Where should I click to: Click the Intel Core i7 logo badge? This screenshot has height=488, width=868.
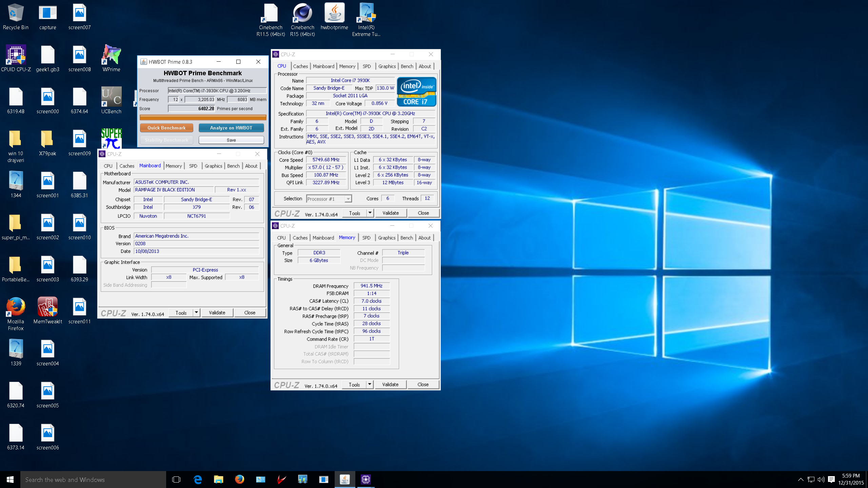coord(416,92)
